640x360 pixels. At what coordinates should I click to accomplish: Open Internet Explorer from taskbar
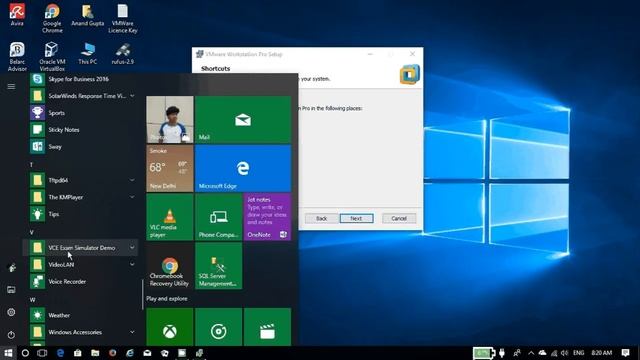tap(130, 353)
